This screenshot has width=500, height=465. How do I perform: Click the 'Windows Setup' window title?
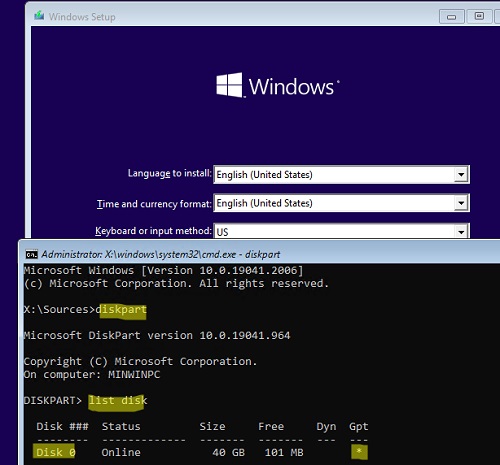pyautogui.click(x=82, y=17)
